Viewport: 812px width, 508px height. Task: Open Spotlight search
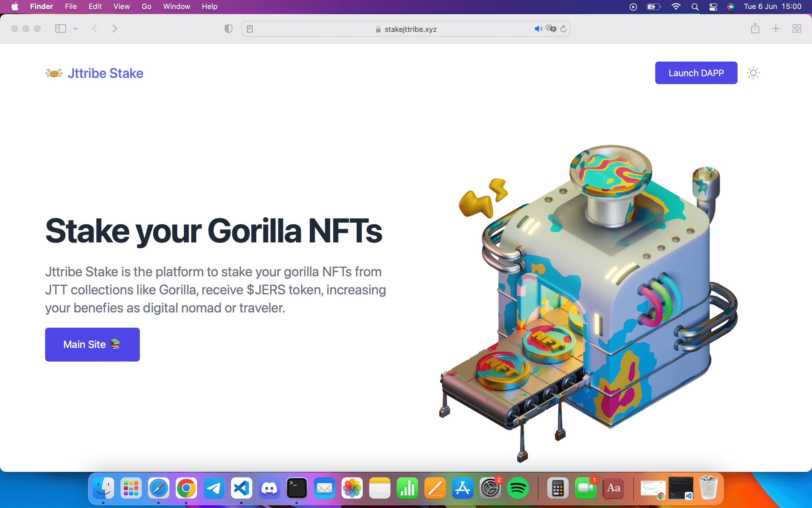[x=695, y=7]
